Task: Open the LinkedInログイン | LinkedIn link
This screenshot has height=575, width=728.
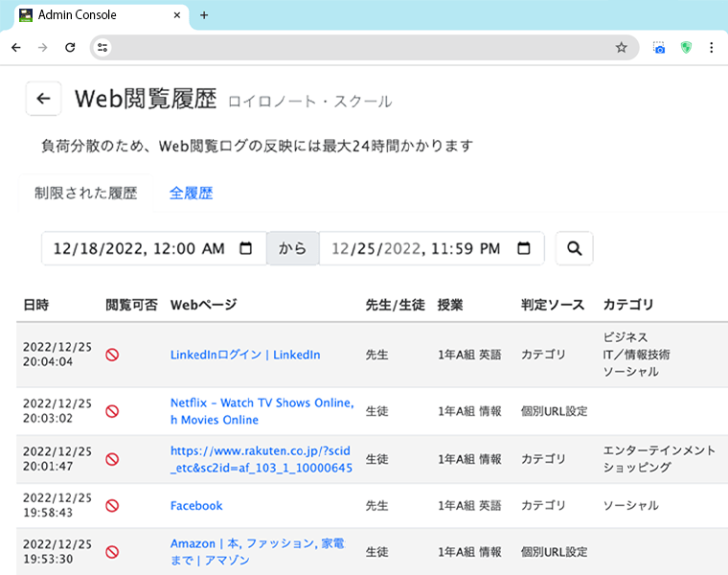Action: click(x=245, y=355)
